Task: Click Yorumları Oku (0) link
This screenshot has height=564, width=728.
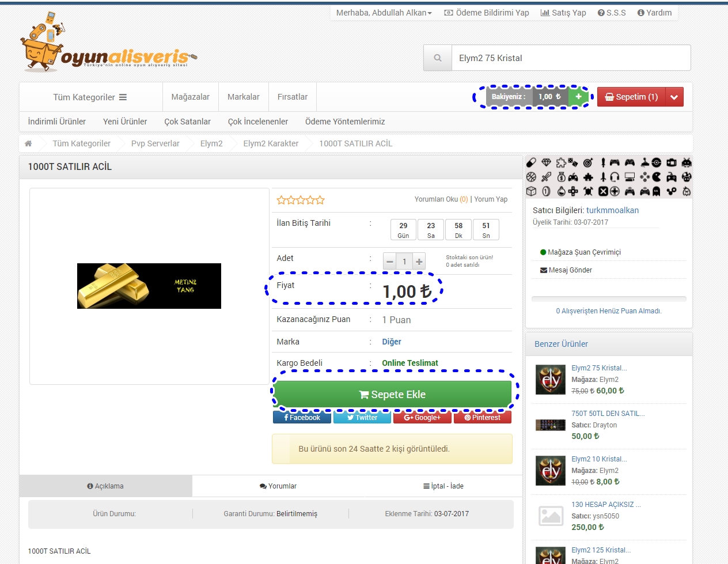Action: click(441, 199)
